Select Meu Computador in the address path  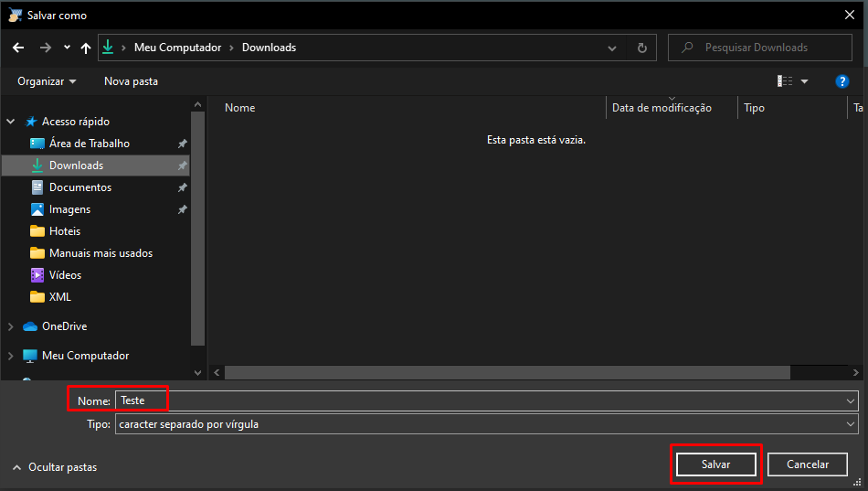click(x=177, y=48)
